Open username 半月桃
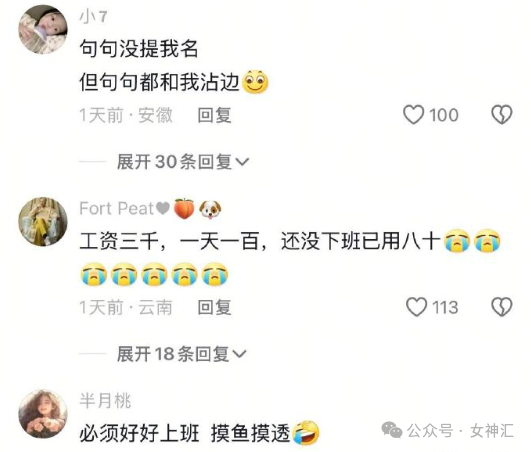Image resolution: width=531 pixels, height=452 pixels. [x=105, y=401]
